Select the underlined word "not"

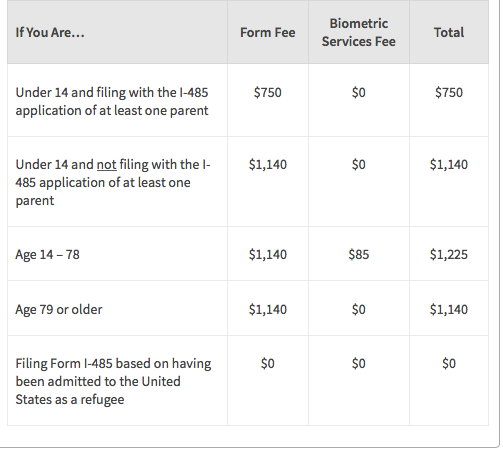(x=107, y=165)
